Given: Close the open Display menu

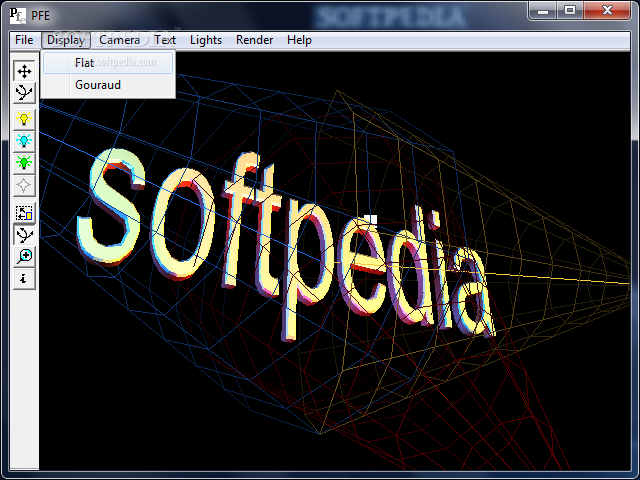Looking at the screenshot, I should coord(66,40).
